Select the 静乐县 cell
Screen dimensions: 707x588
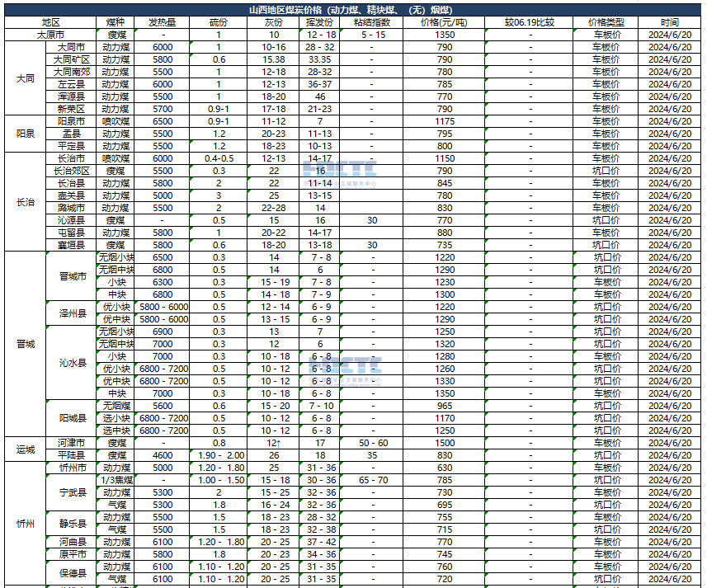coord(72,524)
